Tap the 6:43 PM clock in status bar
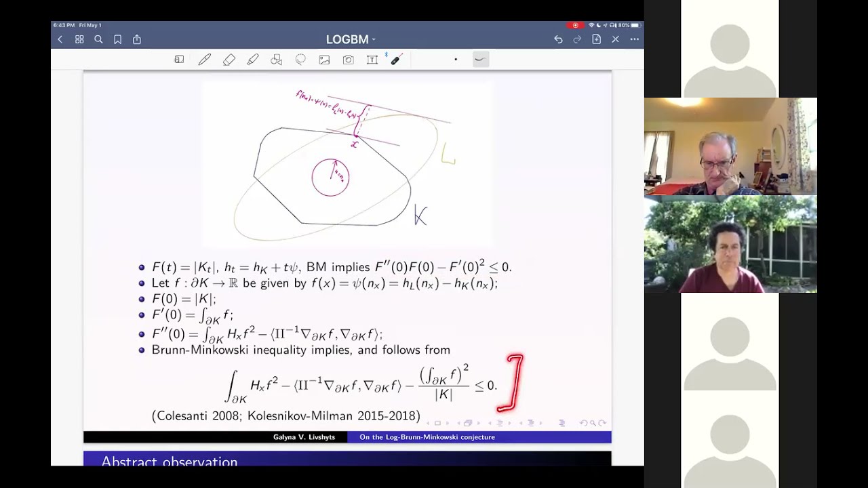 [x=64, y=25]
